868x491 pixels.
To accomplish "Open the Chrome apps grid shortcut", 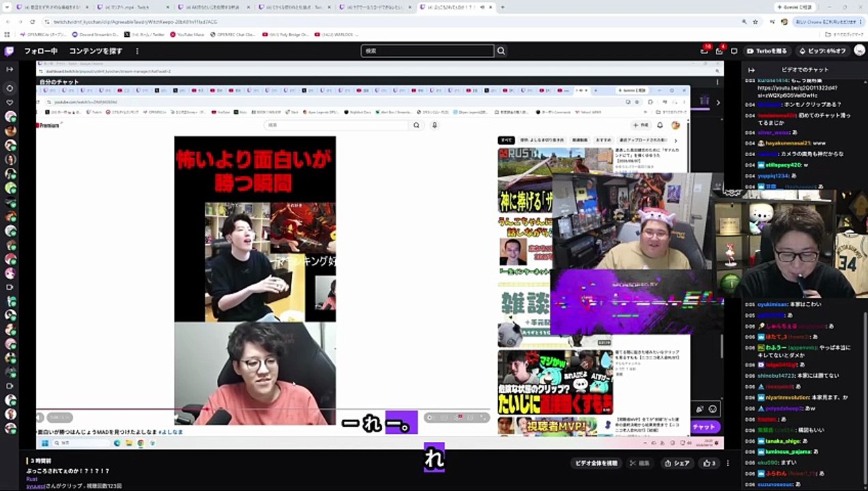I will point(8,34).
